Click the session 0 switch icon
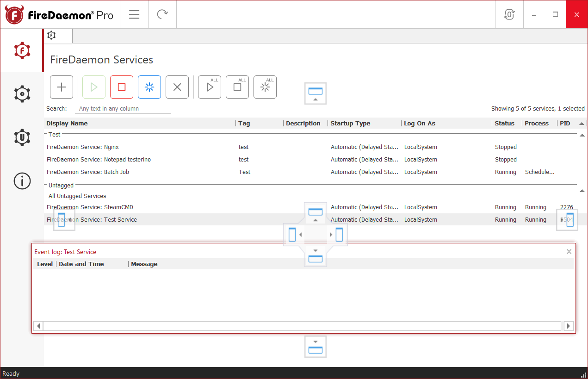Image resolution: width=588 pixels, height=379 pixels. point(509,14)
